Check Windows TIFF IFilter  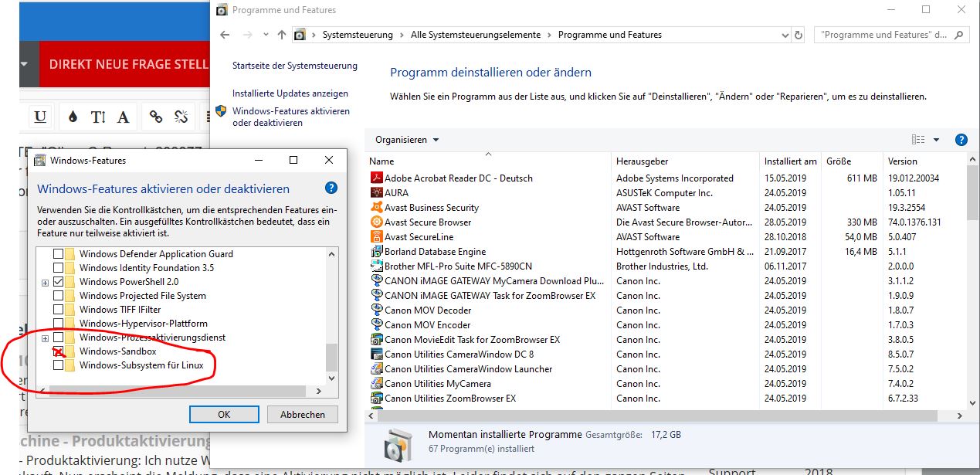point(58,310)
